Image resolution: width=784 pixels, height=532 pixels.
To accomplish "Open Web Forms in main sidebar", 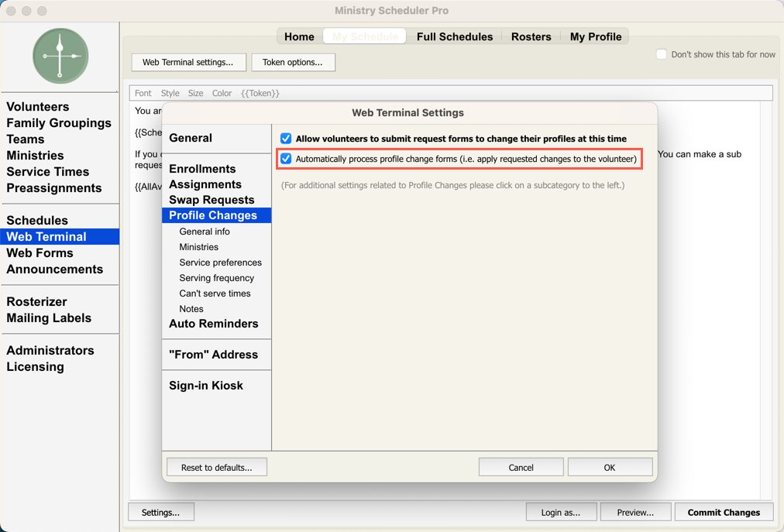I will (60, 253).
